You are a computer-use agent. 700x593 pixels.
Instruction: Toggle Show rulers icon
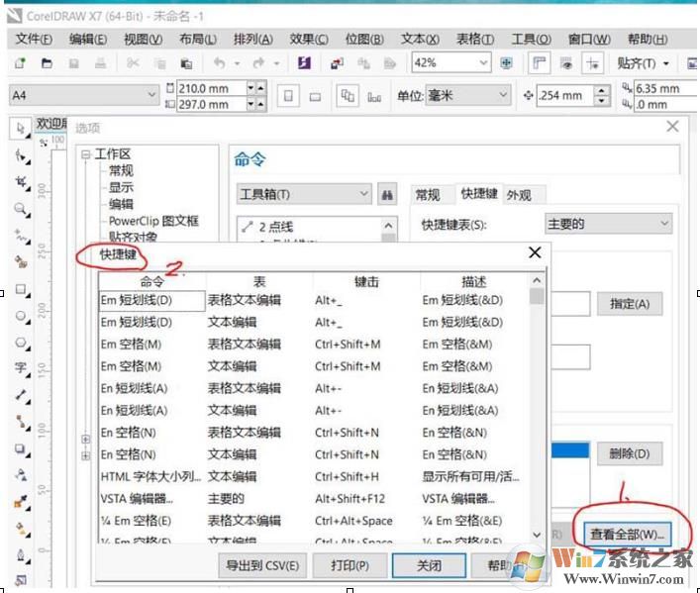pyautogui.click(x=539, y=63)
